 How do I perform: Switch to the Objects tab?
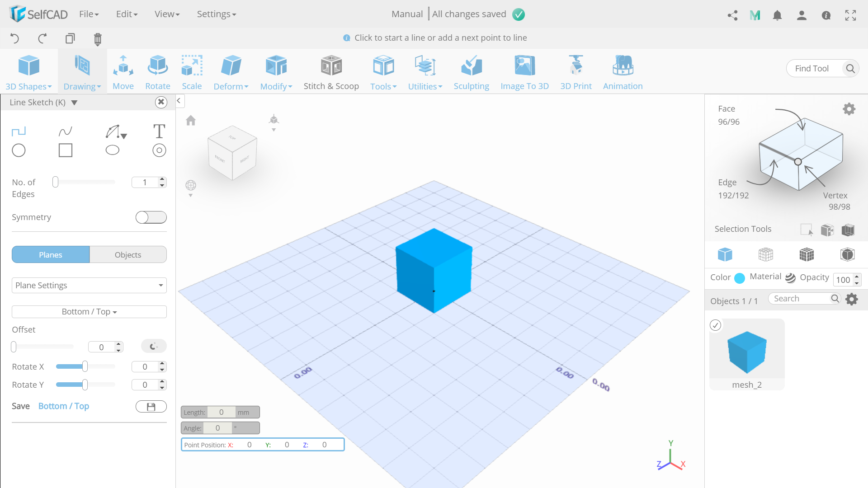tap(127, 254)
